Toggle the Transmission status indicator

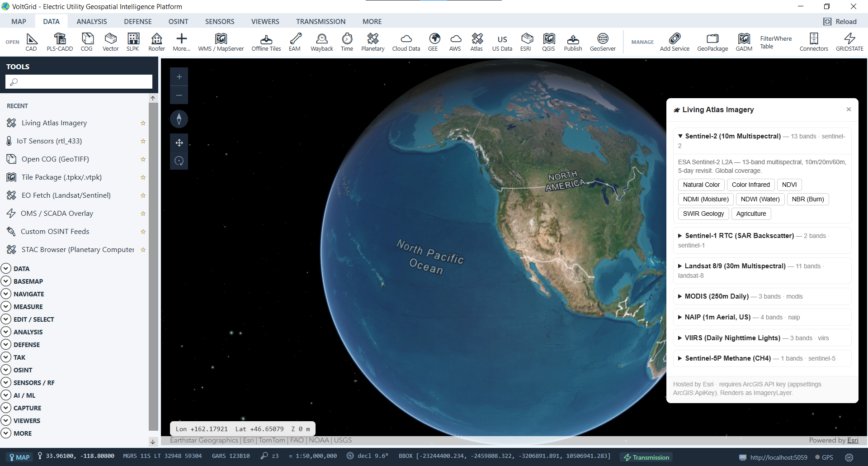pos(646,457)
